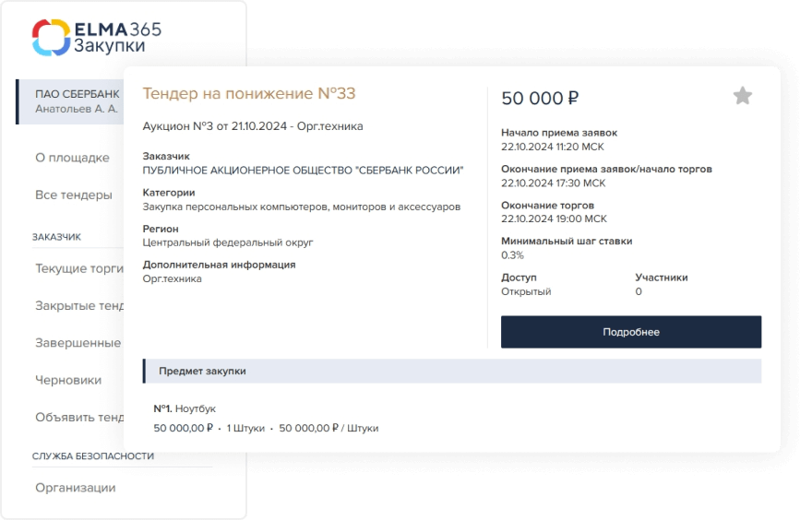Click item №1. Ноутбук
The width and height of the screenshot is (812, 520).
[x=185, y=408]
